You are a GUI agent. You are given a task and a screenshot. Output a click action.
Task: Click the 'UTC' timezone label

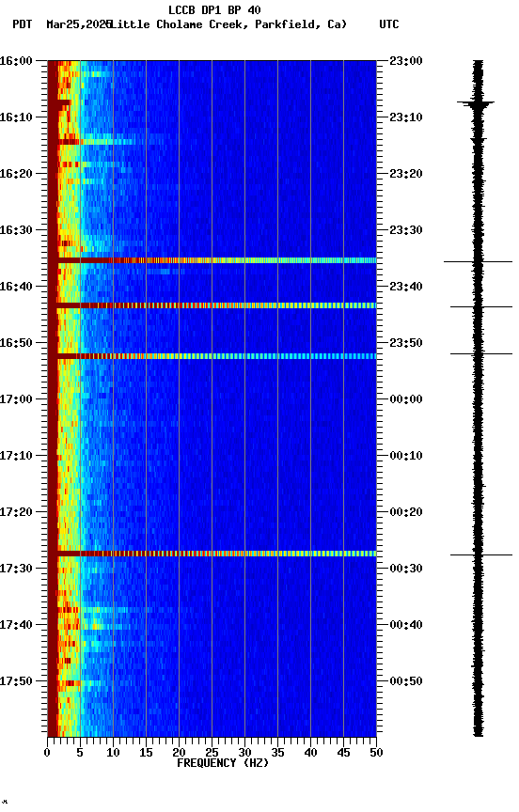(389, 24)
